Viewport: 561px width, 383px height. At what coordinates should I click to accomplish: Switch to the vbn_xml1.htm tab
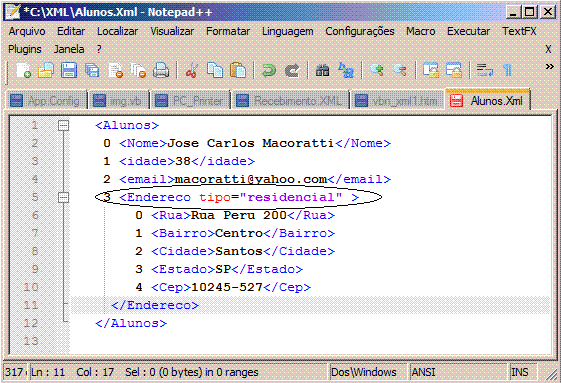[397, 101]
